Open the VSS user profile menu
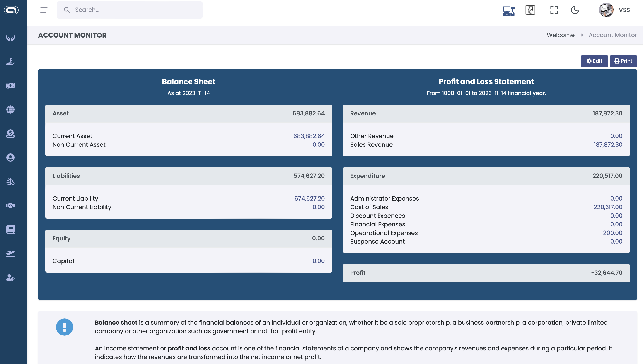The image size is (643, 364). pos(614,10)
